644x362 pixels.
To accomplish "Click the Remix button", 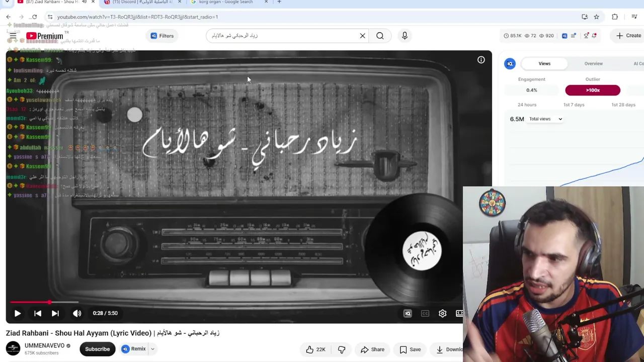I will click(x=134, y=349).
